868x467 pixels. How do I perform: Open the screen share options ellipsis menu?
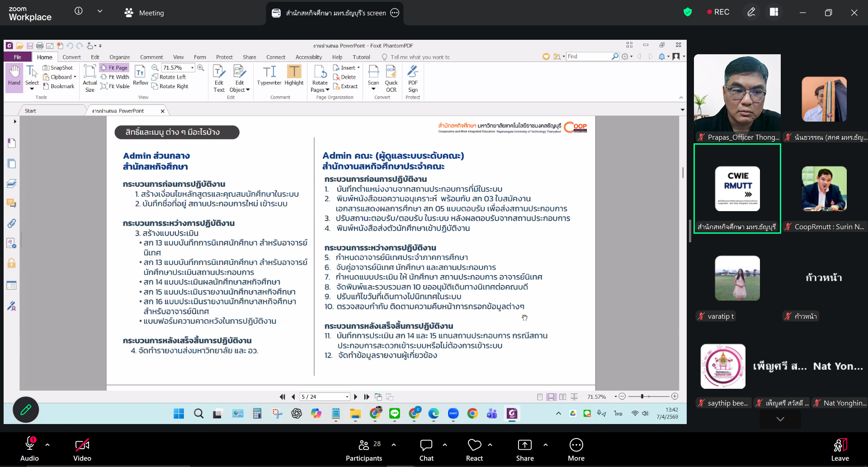[395, 13]
